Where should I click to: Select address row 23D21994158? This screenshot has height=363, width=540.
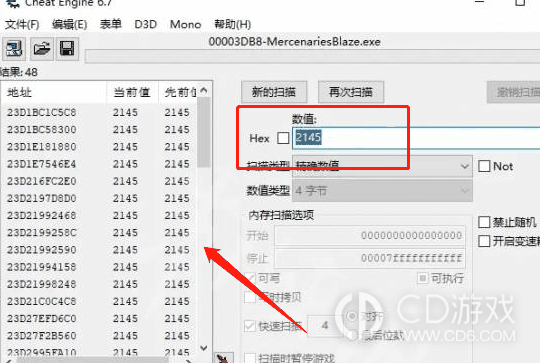click(99, 267)
